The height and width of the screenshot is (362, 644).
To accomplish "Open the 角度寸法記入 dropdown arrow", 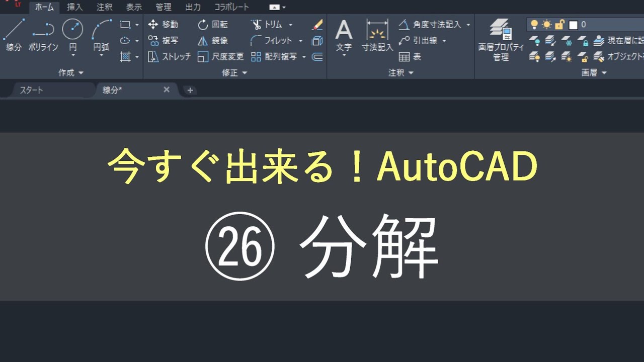I will click(468, 25).
